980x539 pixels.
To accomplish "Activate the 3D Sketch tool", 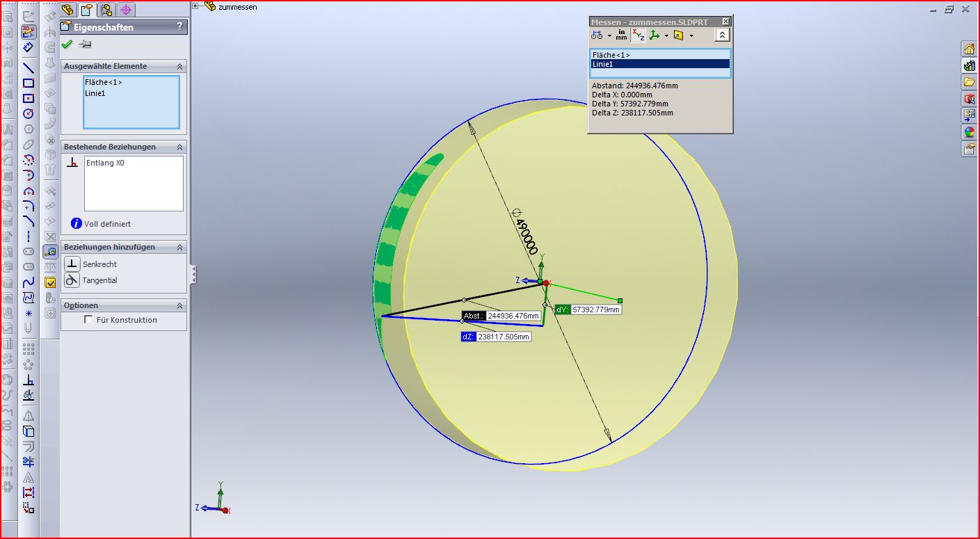I will tap(29, 31).
